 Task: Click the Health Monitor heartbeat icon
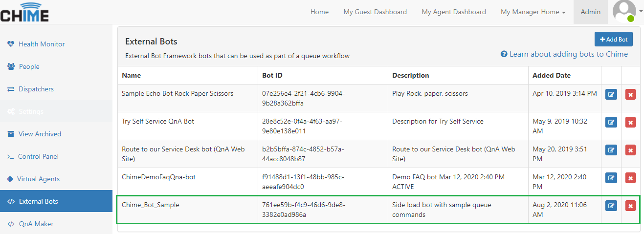[x=11, y=44]
